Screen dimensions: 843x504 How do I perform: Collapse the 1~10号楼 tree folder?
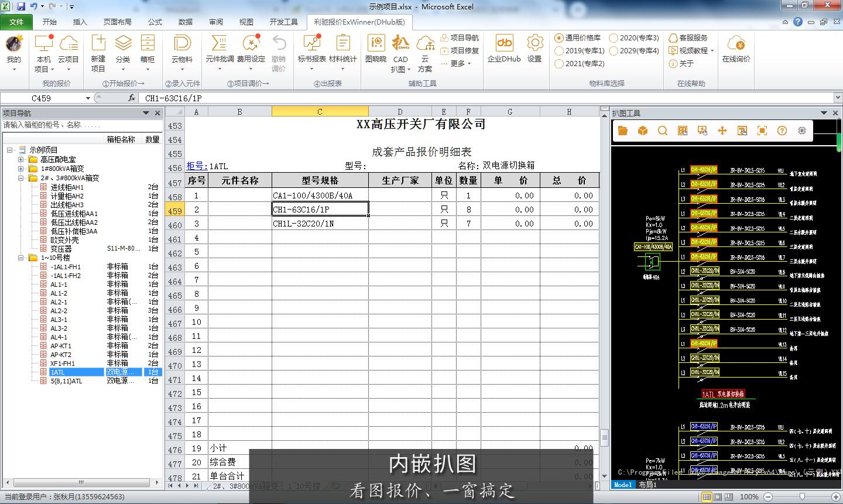[x=21, y=258]
